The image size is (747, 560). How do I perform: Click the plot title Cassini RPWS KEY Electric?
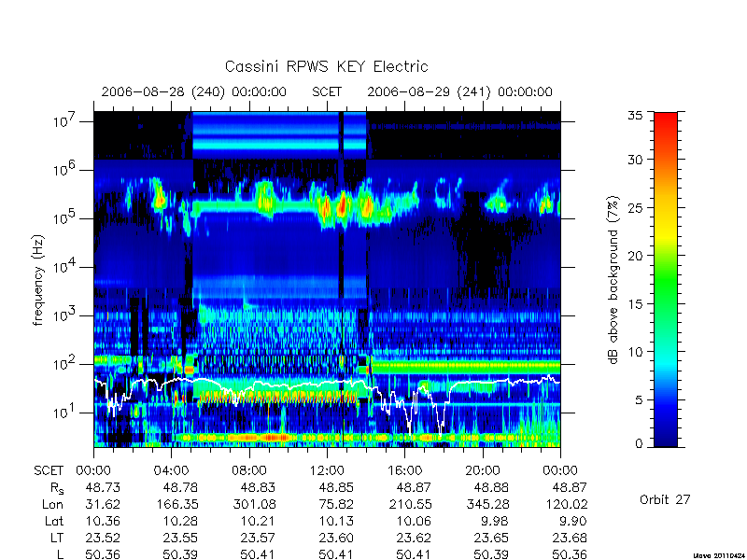click(326, 66)
